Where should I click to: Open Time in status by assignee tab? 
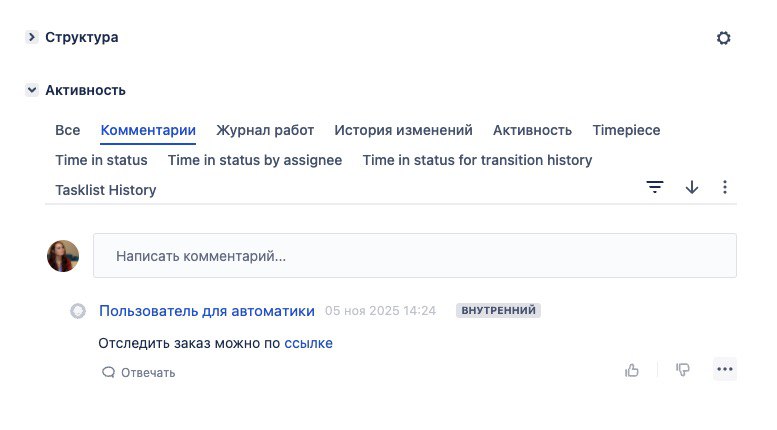click(x=255, y=160)
